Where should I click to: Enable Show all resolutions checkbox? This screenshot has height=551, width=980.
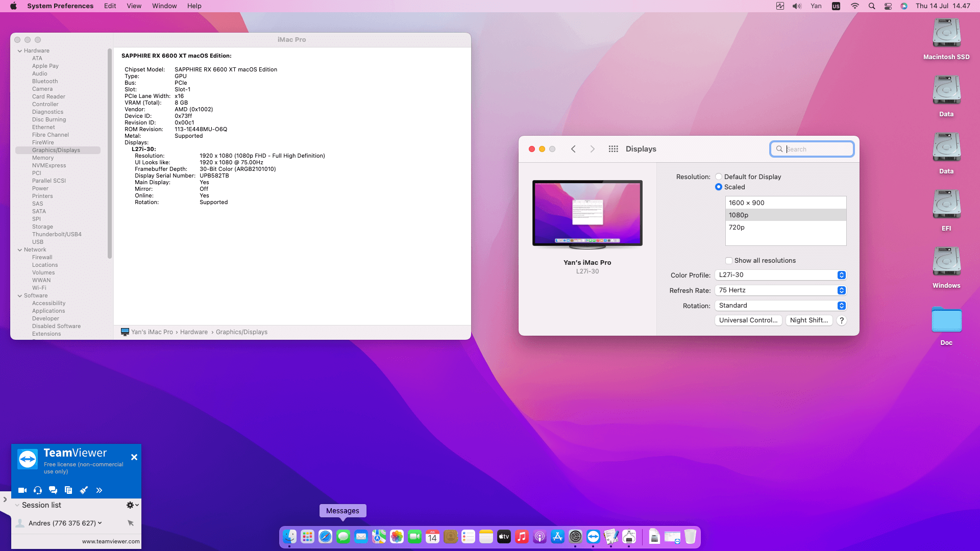tap(729, 261)
